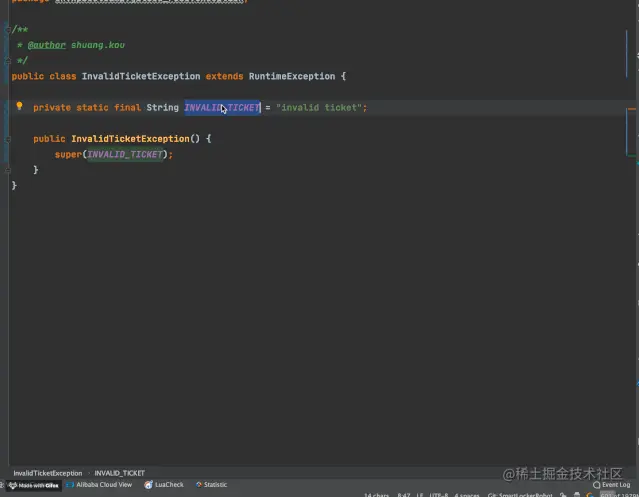
Task: Click the memory usage indicator in status bar
Action: (x=618, y=495)
